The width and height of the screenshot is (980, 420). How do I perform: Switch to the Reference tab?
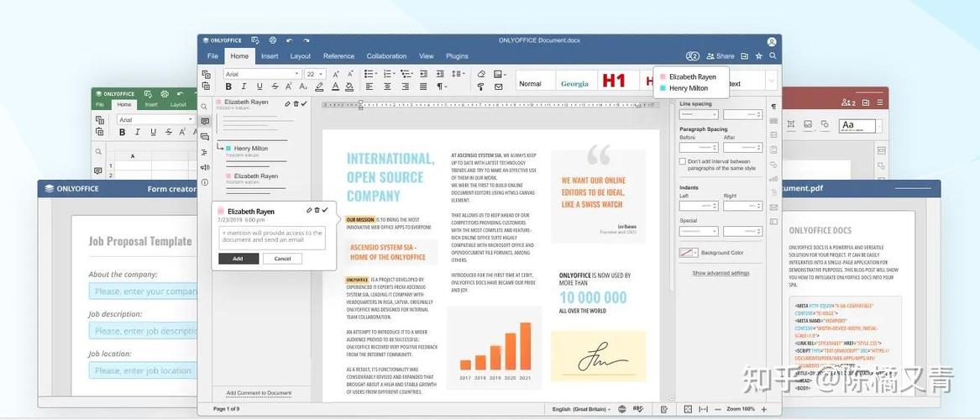click(338, 56)
